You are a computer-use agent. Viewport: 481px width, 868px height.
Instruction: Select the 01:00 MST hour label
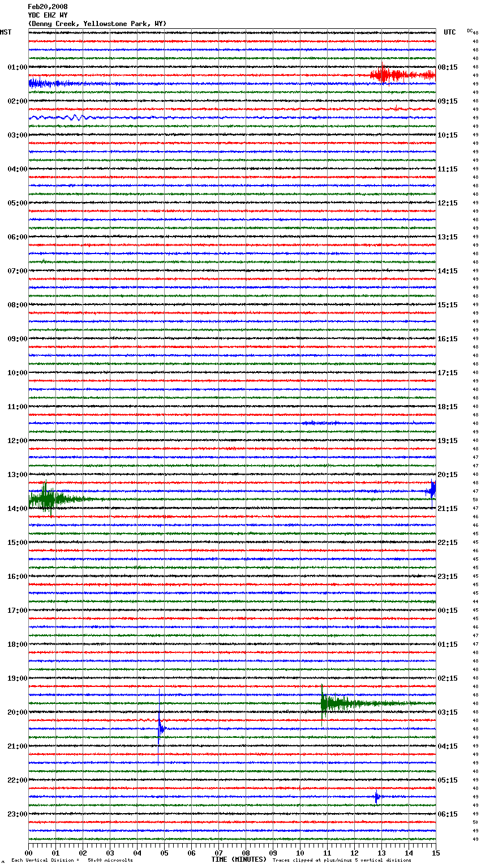[x=18, y=67]
